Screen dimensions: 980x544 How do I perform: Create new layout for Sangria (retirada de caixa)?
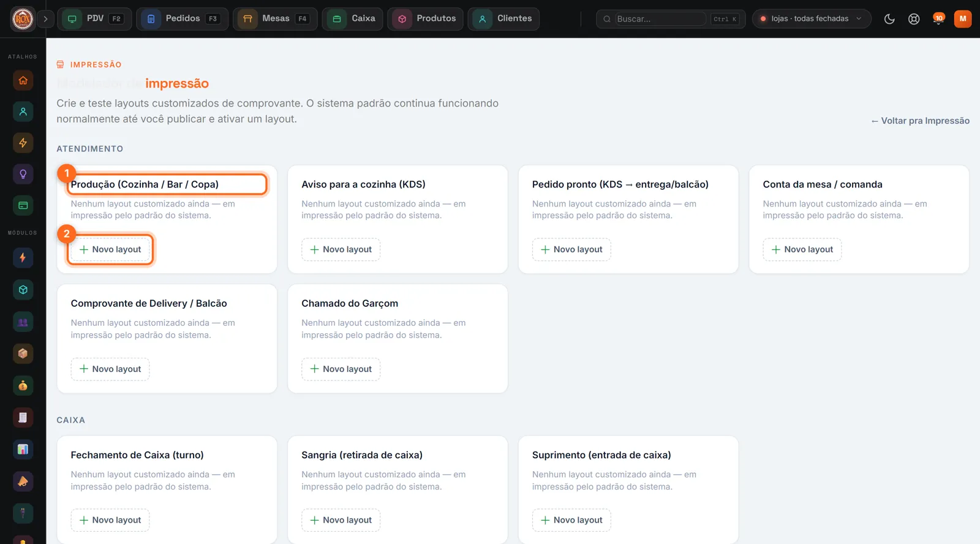tap(341, 520)
